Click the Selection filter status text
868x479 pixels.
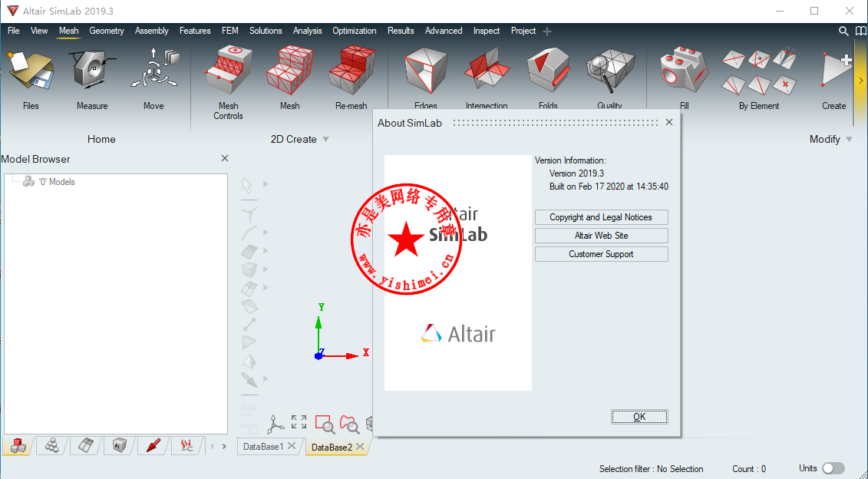coord(651,469)
